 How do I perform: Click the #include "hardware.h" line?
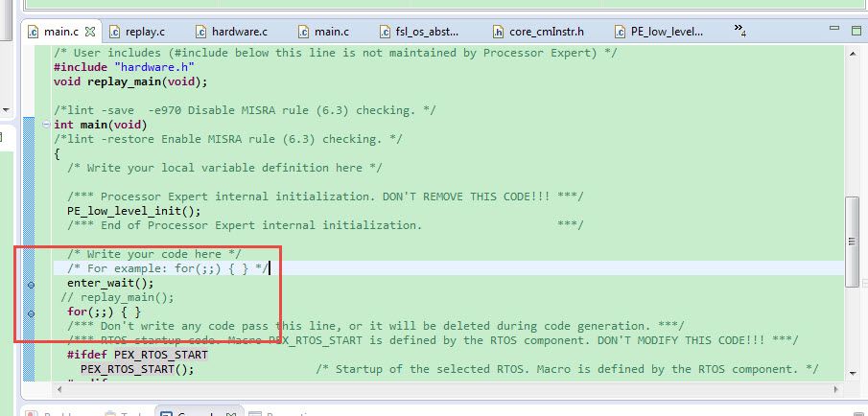pyautogui.click(x=124, y=67)
